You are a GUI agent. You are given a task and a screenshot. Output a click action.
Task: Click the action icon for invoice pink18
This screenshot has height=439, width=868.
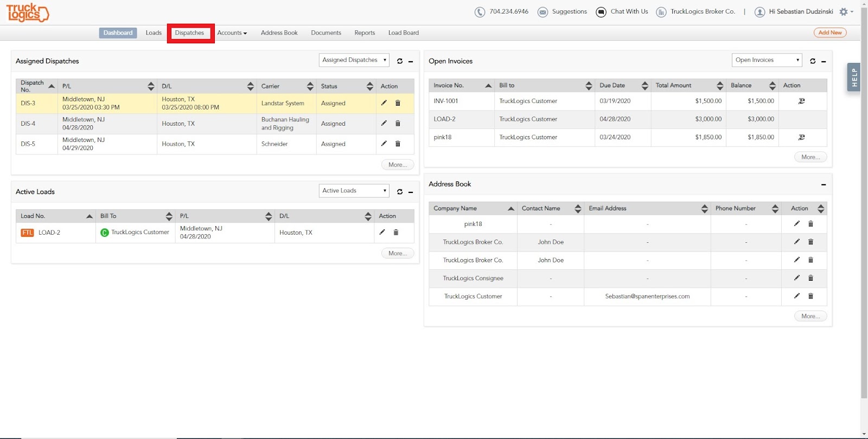coord(802,137)
